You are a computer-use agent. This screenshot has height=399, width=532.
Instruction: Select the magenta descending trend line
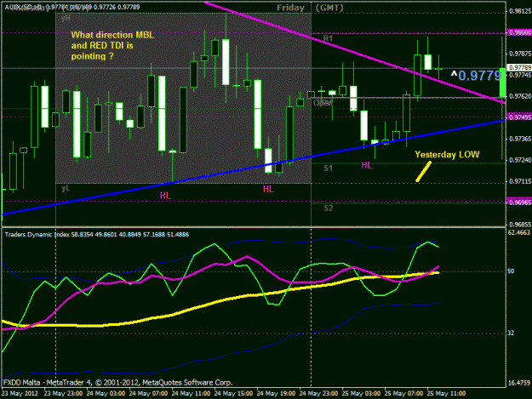click(x=353, y=51)
